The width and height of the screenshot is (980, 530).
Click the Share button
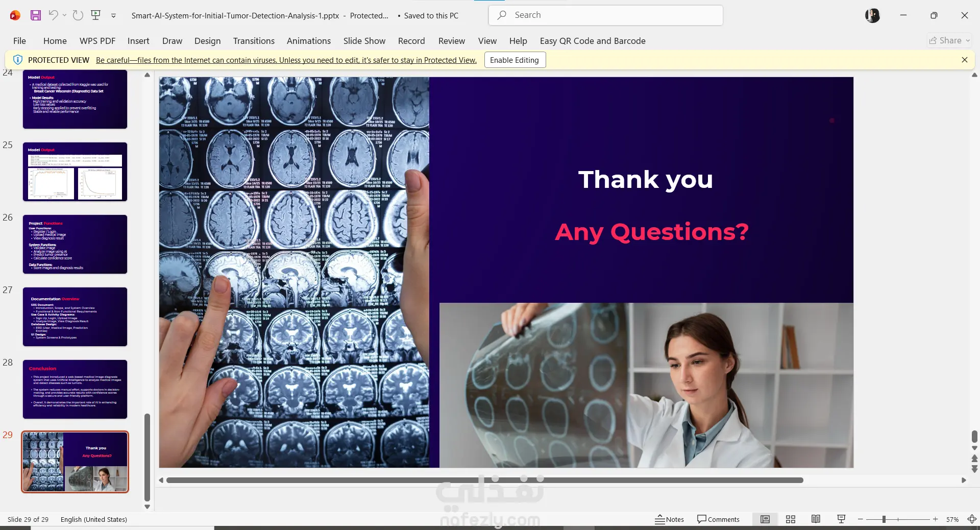[949, 40]
